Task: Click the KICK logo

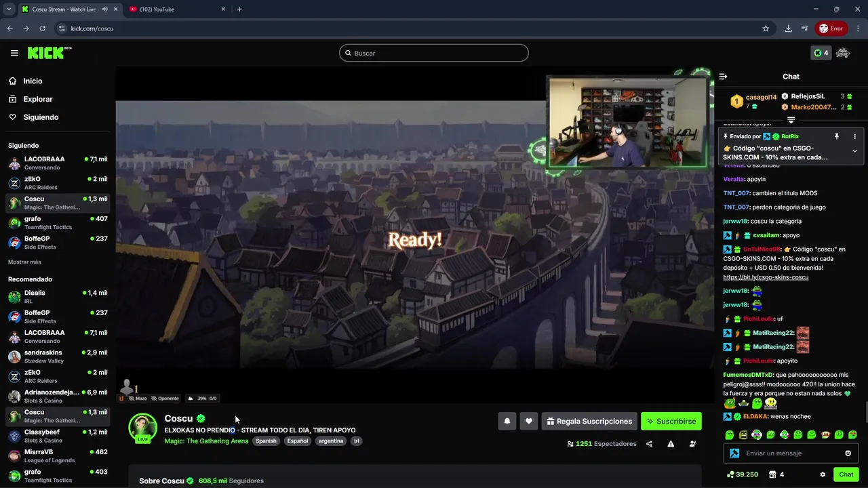Action: coord(50,53)
